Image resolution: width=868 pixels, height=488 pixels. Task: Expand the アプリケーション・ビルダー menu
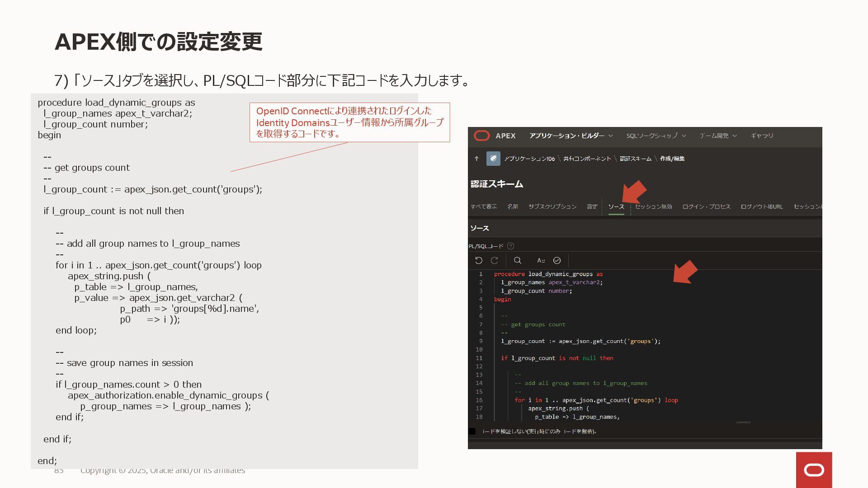571,136
